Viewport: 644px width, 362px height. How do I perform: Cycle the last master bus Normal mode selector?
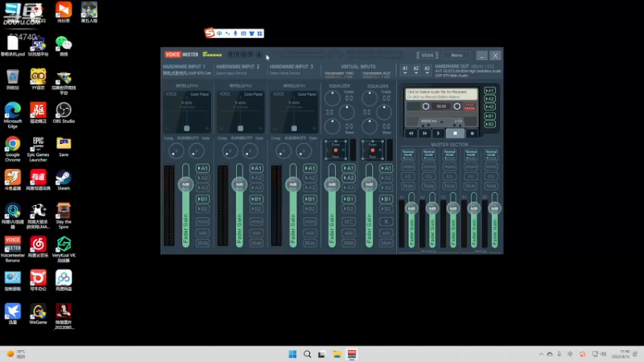pos(491,154)
